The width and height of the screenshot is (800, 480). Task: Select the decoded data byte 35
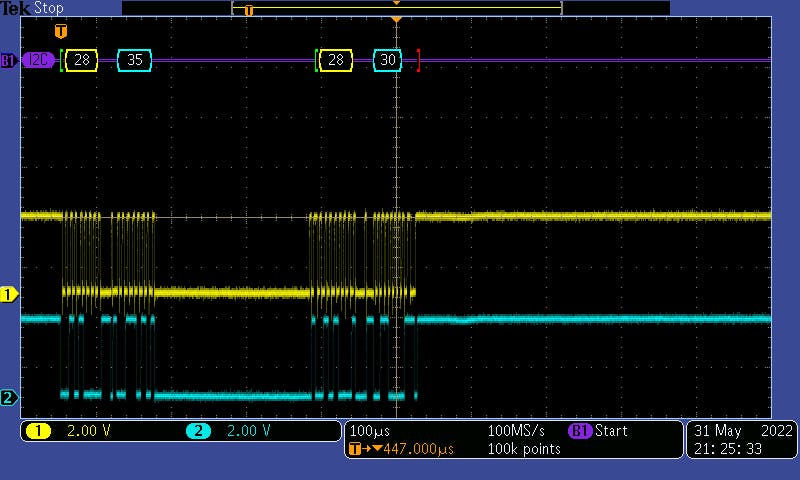pos(134,60)
